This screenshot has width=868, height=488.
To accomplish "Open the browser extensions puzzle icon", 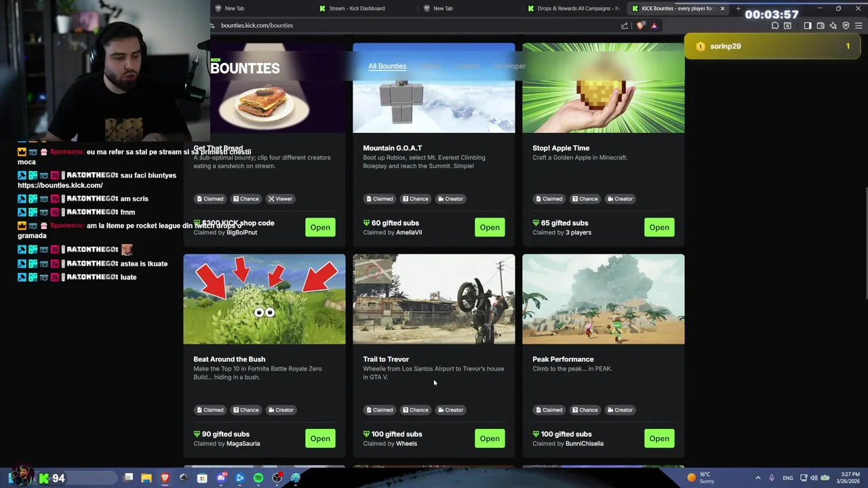I will click(x=775, y=26).
